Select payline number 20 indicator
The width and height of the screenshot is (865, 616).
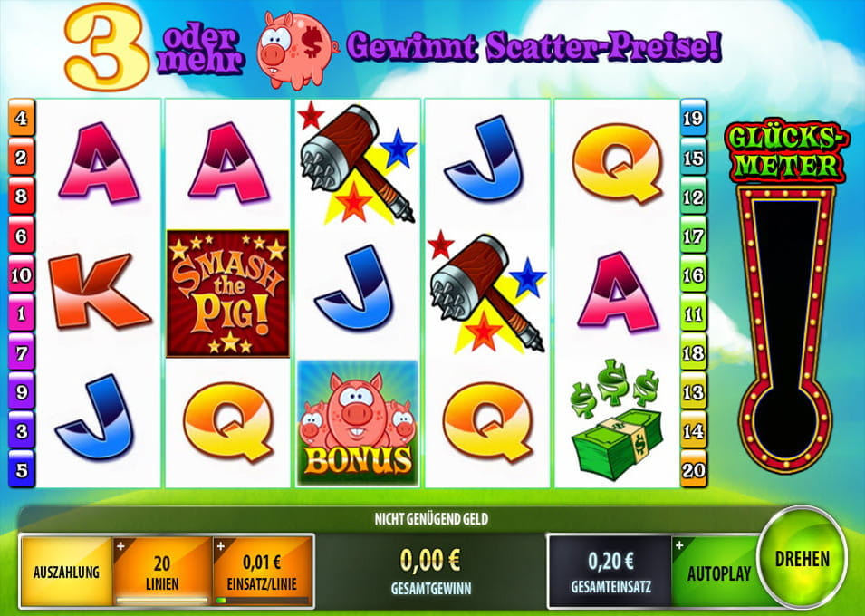(x=694, y=469)
